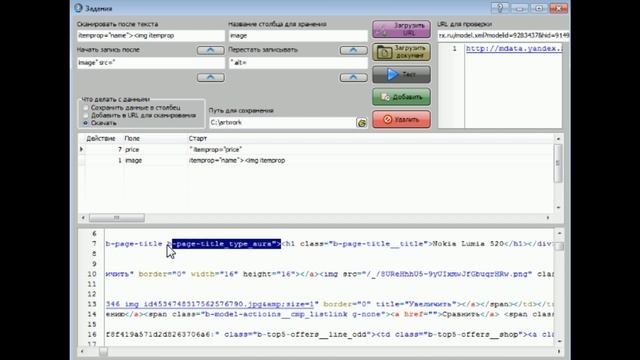The height and width of the screenshot is (360, 640).
Task: Click the 'Старт' column header
Action: 198,139
